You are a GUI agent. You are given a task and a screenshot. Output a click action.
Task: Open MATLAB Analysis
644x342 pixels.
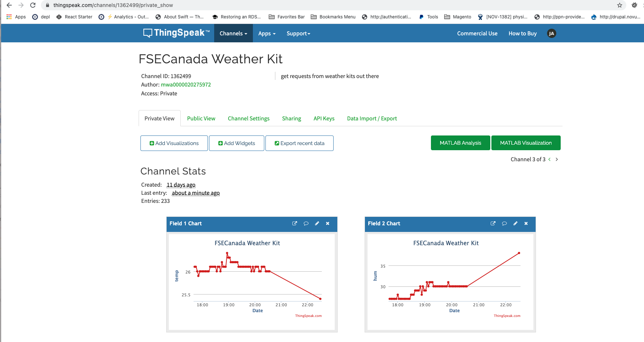coord(460,143)
